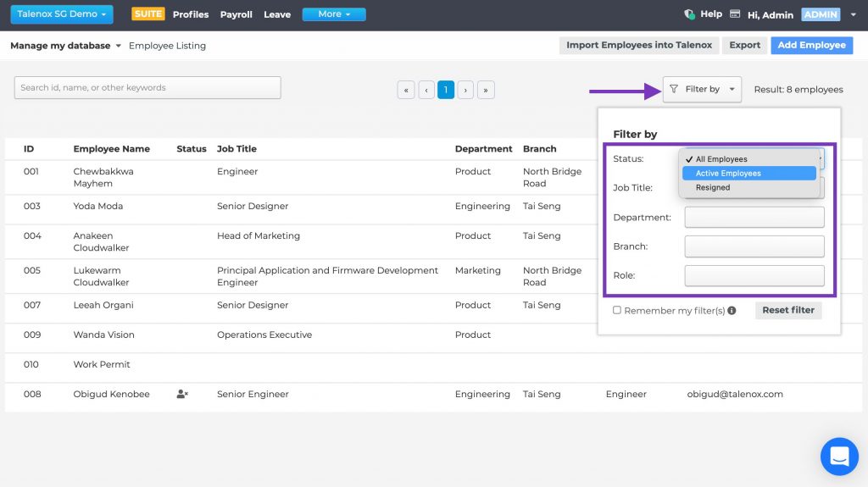Open employee Chewbakkwa Mayhem
This screenshot has width=868, height=487.
[x=103, y=177]
